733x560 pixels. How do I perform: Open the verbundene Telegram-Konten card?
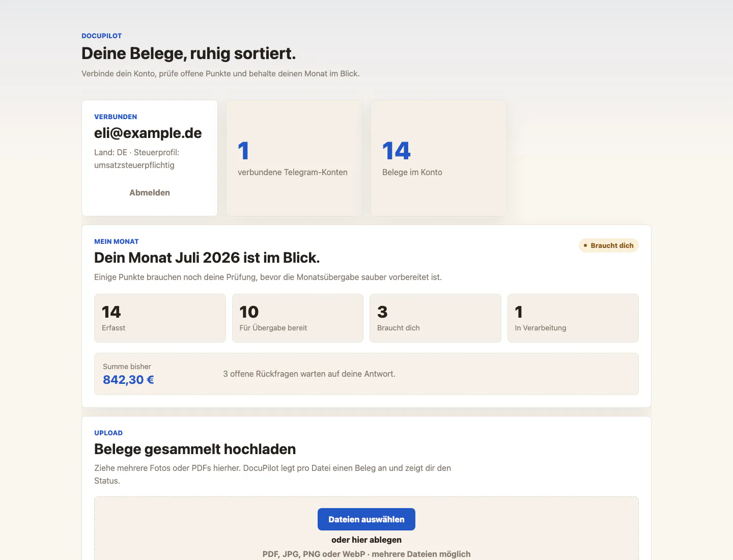294,158
